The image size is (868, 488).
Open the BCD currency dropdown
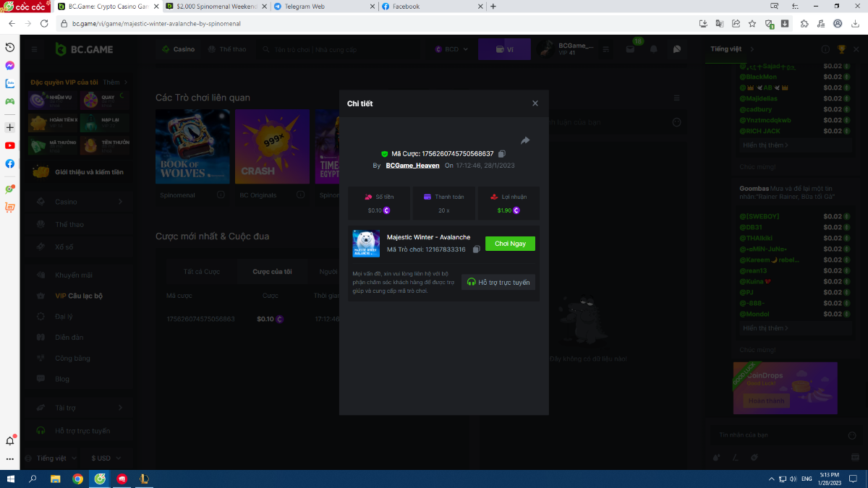[x=452, y=49]
